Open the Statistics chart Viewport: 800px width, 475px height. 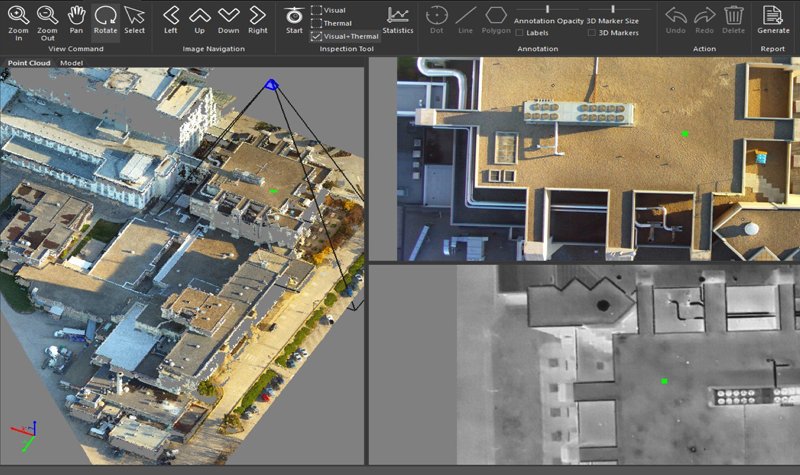pyautogui.click(x=397, y=20)
